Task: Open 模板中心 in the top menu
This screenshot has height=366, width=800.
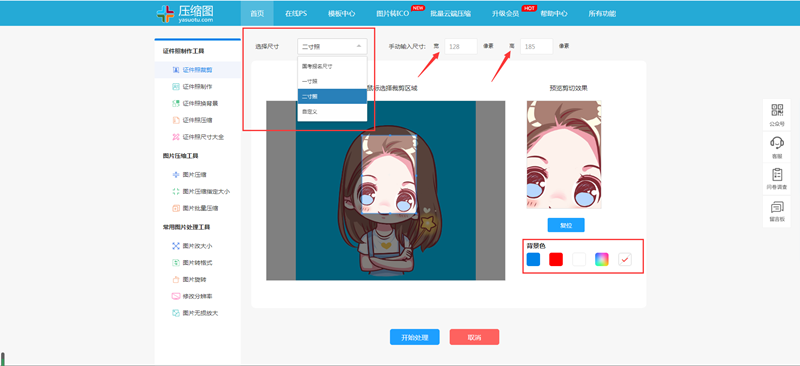Action: pyautogui.click(x=341, y=14)
